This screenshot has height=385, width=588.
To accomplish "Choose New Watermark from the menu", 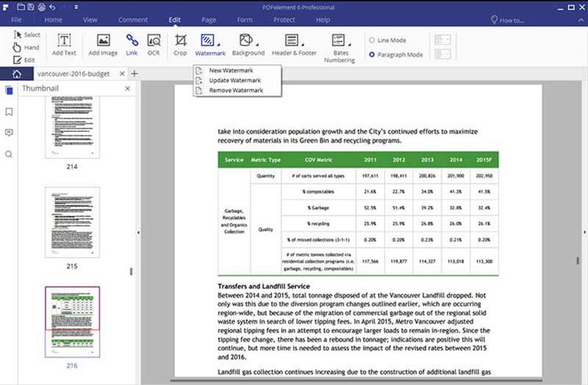I will click(x=230, y=71).
